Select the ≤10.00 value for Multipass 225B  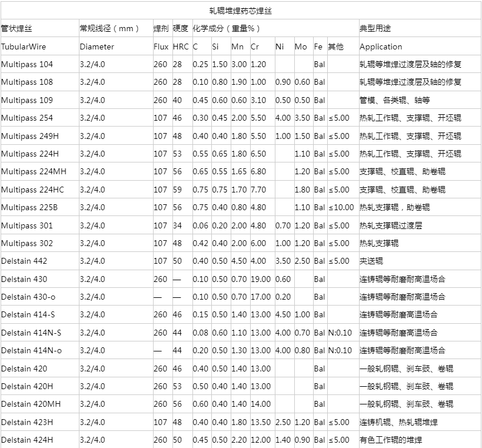(341, 208)
